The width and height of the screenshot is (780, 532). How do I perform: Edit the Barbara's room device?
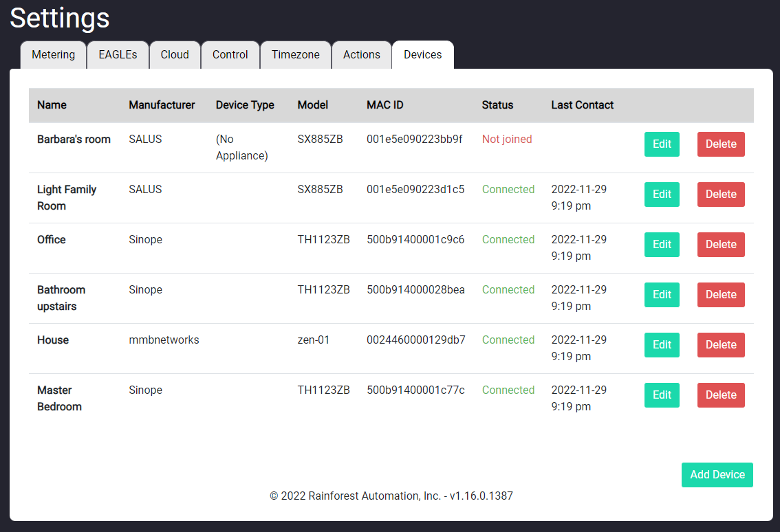pos(662,144)
